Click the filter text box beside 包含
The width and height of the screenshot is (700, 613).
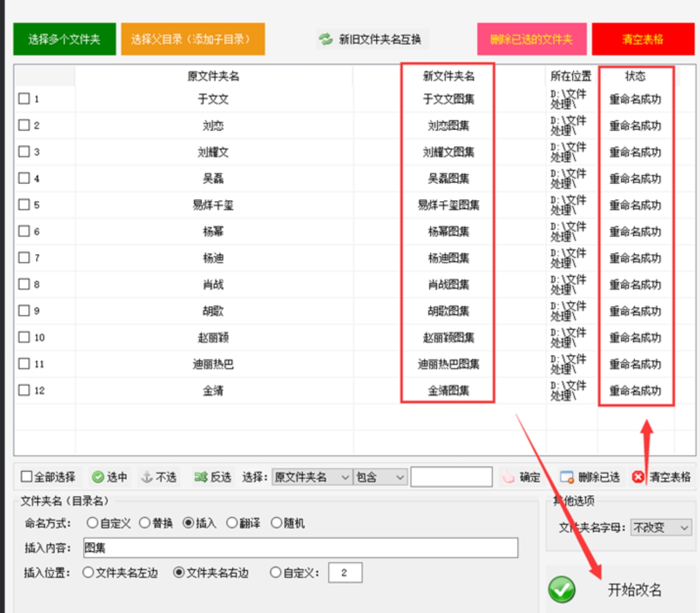452,477
